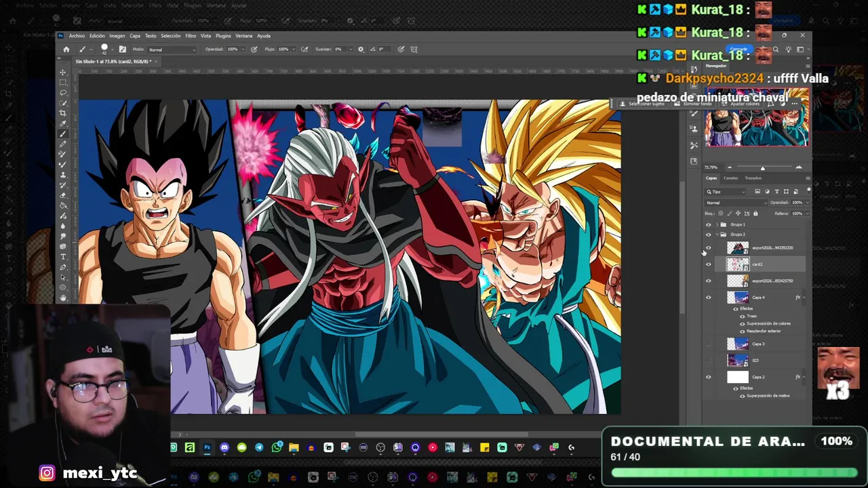Viewport: 868px width, 488px height.
Task: Filter layers by pixel layer icon
Action: point(757,192)
